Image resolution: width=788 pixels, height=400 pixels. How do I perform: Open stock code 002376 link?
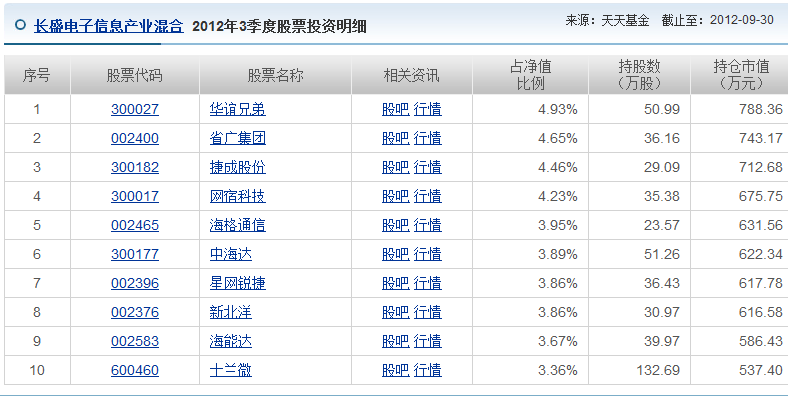coord(135,312)
